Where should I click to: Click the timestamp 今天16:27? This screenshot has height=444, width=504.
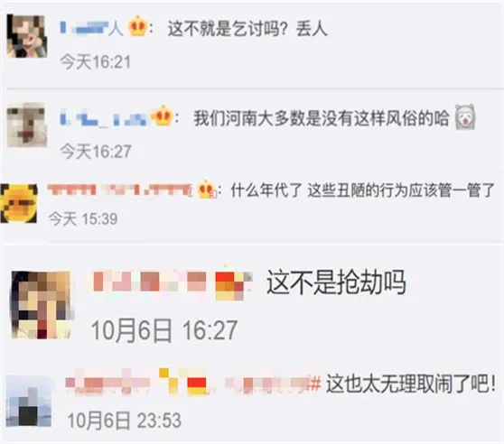click(x=96, y=152)
